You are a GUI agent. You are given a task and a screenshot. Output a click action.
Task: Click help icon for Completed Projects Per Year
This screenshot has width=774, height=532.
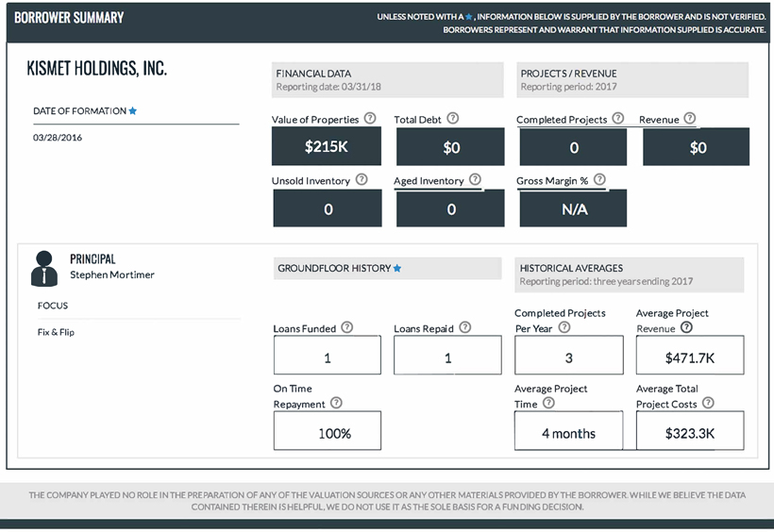click(564, 327)
